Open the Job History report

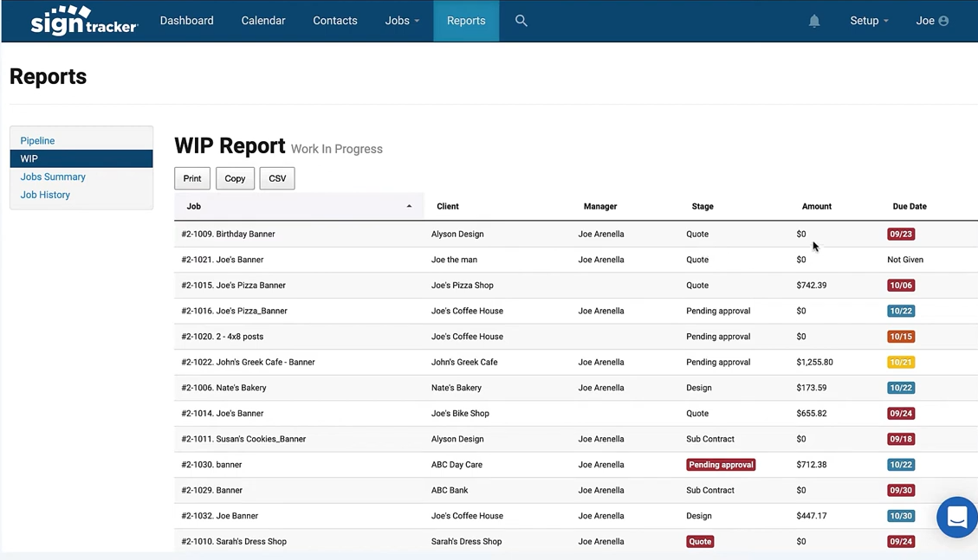click(x=45, y=195)
